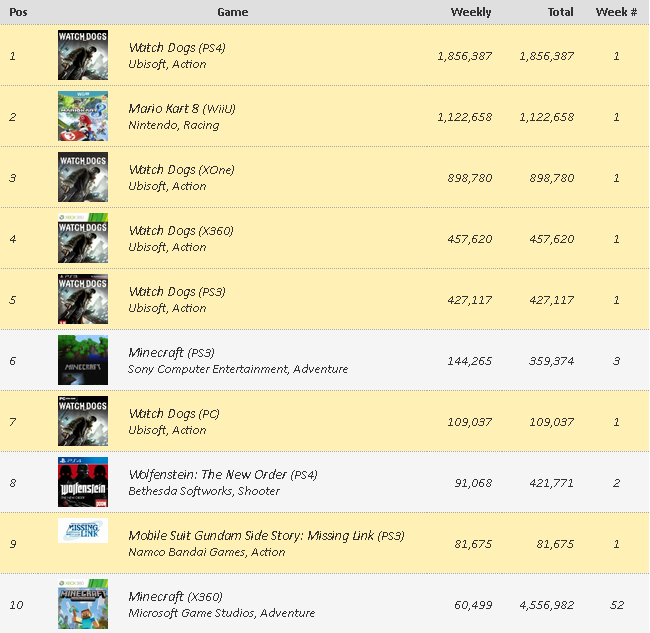This screenshot has width=650, height=633.
Task: Select weekly value 91,068
Action: 473,483
